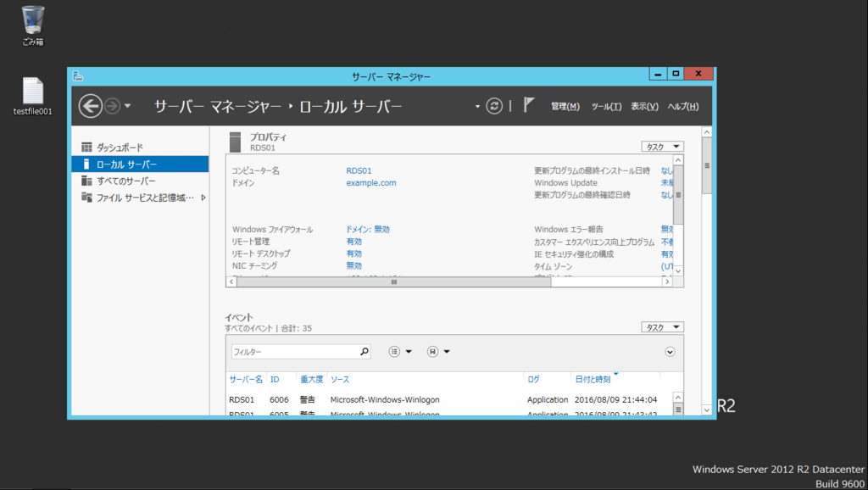Viewport: 868px width, 490px height.
Task: Click the server icon beside プロパティ heading
Action: [x=236, y=142]
